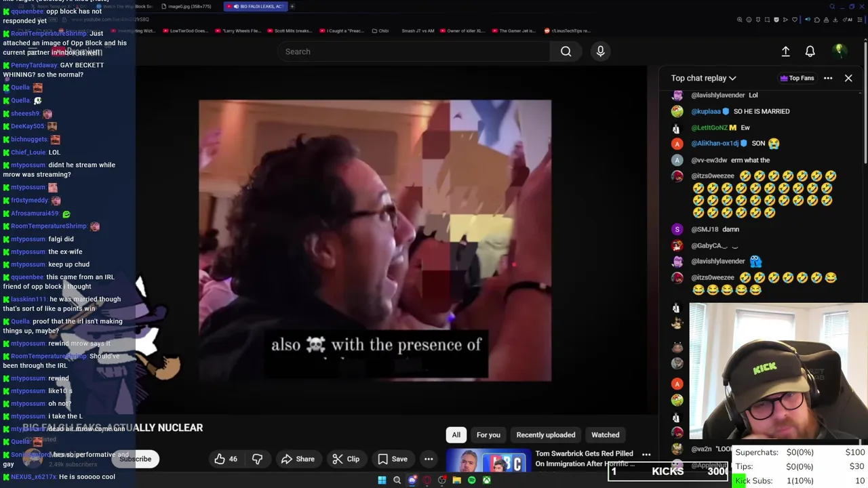Screen dimensions: 868x488
Task: Click @kuplaaa username in chat
Action: (x=705, y=111)
